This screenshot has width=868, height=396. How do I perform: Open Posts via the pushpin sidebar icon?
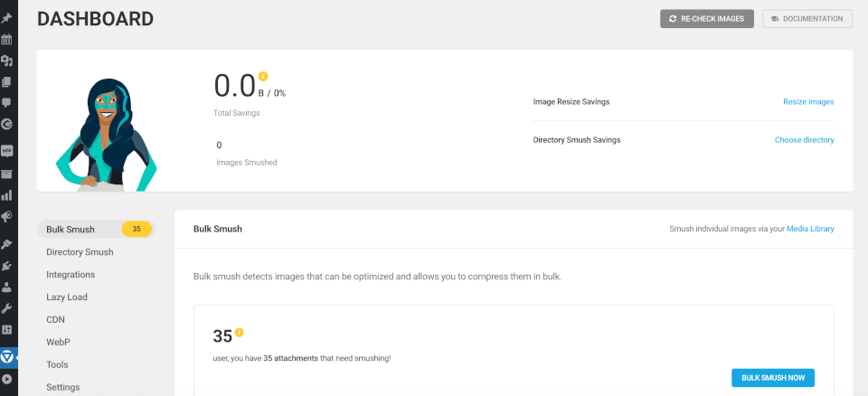click(6, 18)
